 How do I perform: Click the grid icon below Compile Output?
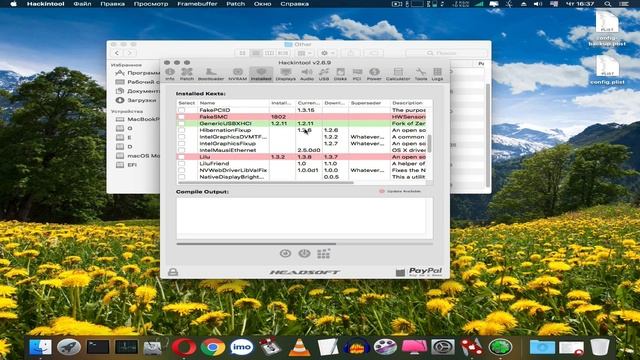tap(323, 254)
